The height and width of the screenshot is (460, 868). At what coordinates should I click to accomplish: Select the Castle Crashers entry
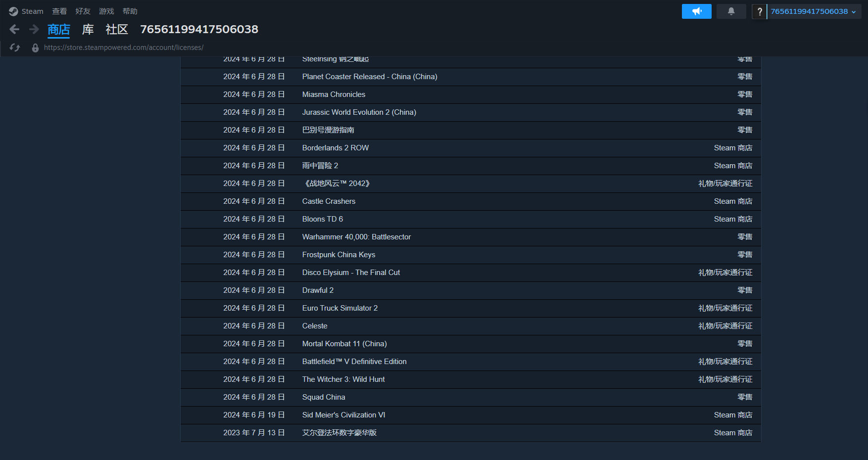(471, 201)
